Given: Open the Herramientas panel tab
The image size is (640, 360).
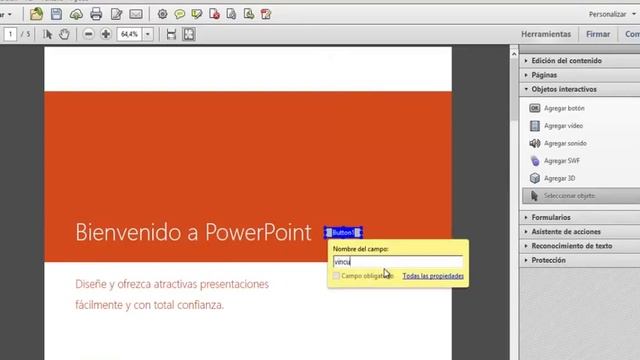Looking at the screenshot, I should pos(546,34).
